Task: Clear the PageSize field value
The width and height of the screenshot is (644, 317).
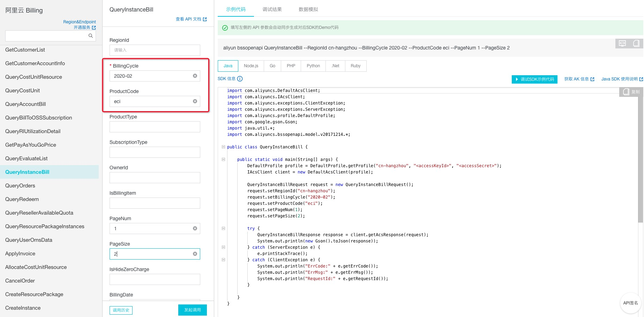Action: coord(195,254)
